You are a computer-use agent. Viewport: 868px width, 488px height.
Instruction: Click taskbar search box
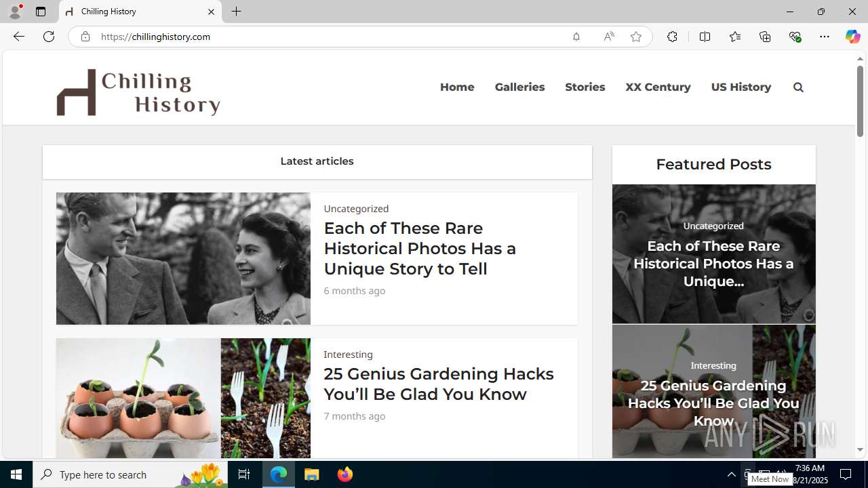(131, 474)
